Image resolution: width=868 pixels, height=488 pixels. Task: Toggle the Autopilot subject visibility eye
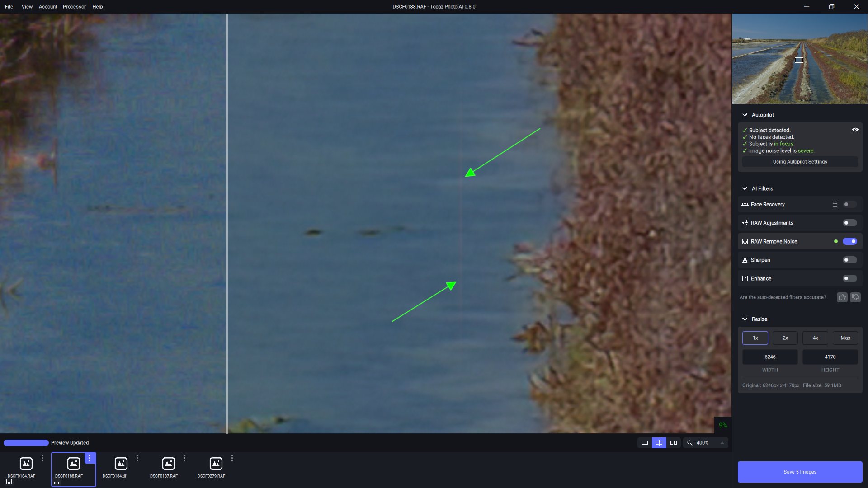coord(855,130)
